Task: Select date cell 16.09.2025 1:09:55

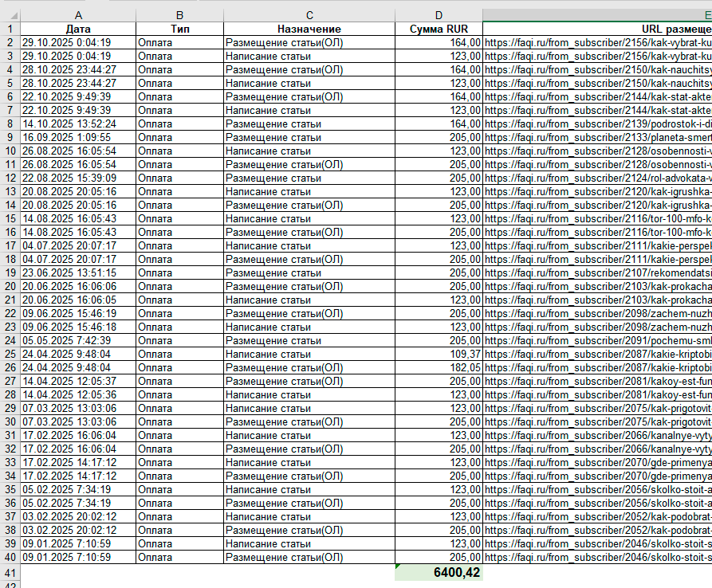Action: (78, 138)
